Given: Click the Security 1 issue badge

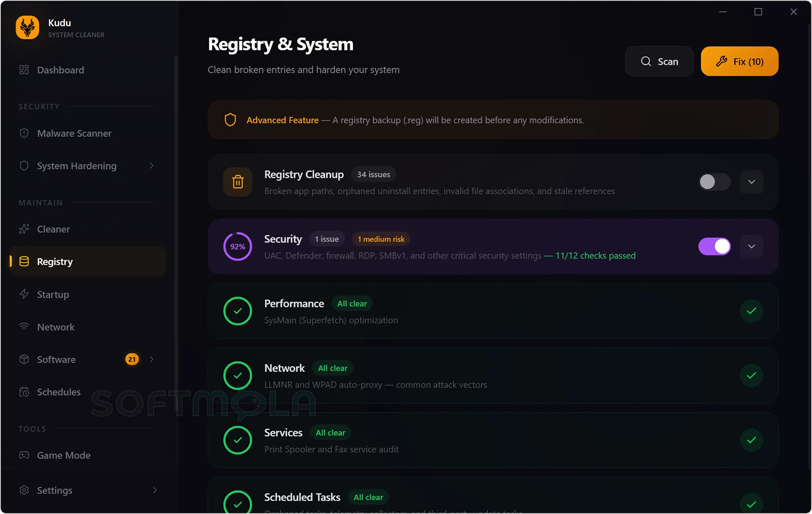Looking at the screenshot, I should coord(327,239).
